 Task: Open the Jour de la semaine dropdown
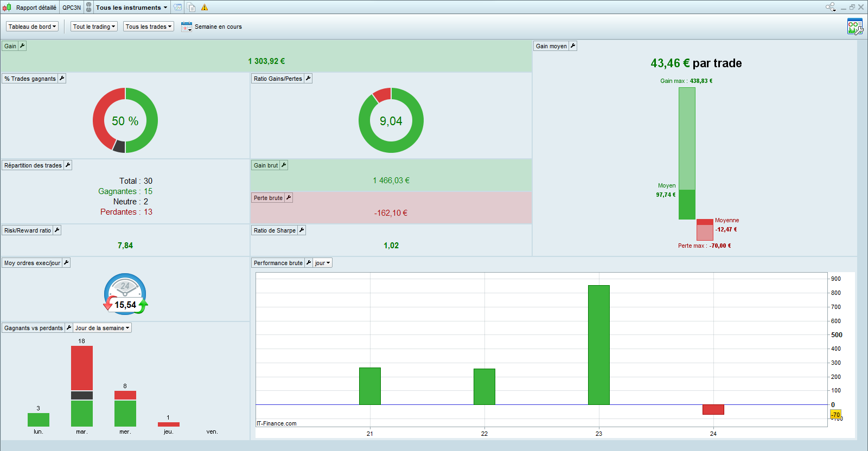[102, 328]
